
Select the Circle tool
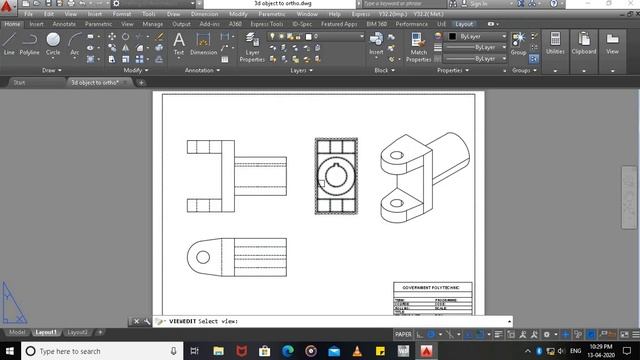tap(53, 44)
